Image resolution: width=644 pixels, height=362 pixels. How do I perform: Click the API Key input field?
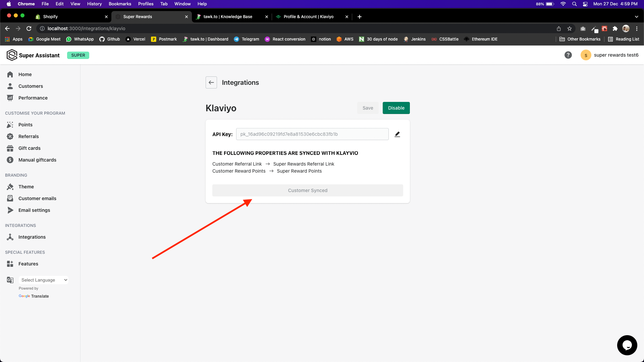pyautogui.click(x=312, y=134)
